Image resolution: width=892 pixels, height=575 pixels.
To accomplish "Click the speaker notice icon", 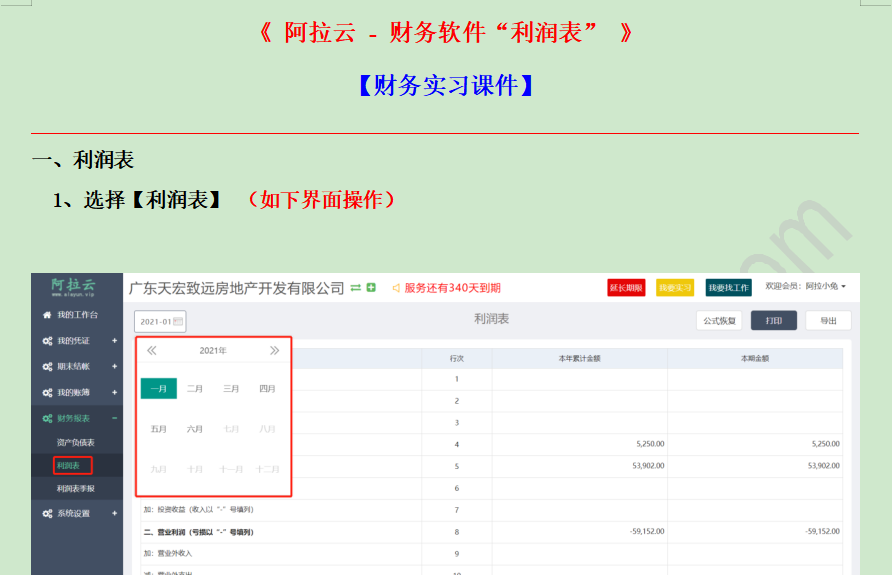I will click(396, 288).
